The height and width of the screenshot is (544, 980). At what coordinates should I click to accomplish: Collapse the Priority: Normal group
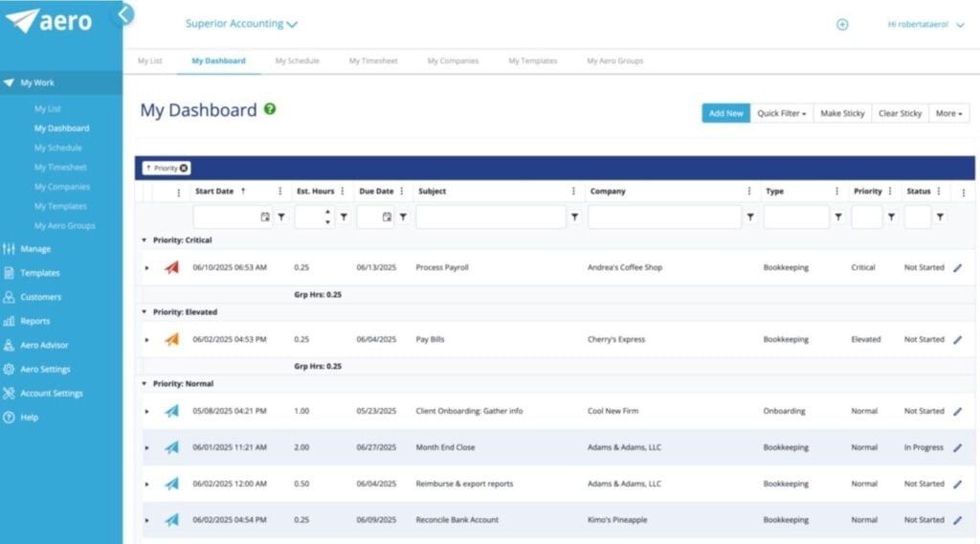click(x=144, y=384)
